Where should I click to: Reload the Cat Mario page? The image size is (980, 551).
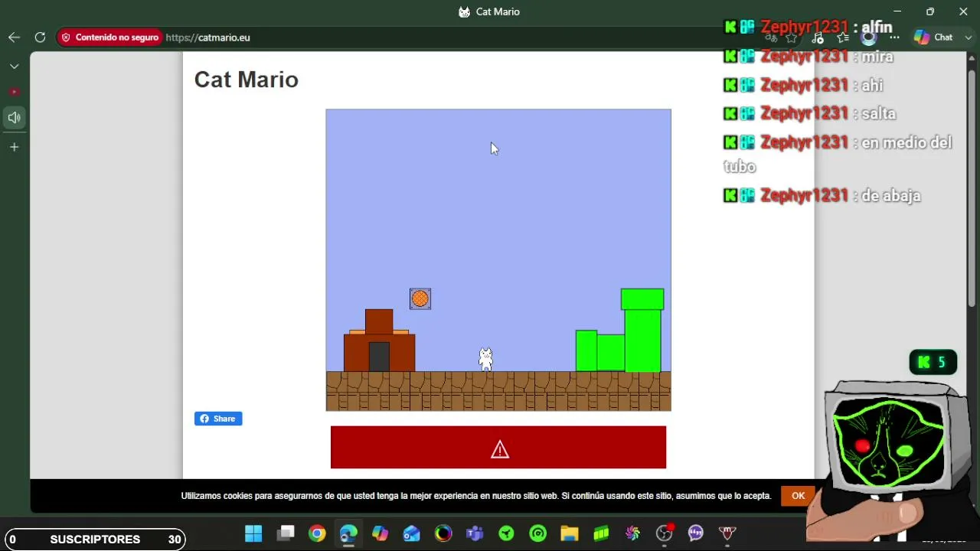pos(40,37)
